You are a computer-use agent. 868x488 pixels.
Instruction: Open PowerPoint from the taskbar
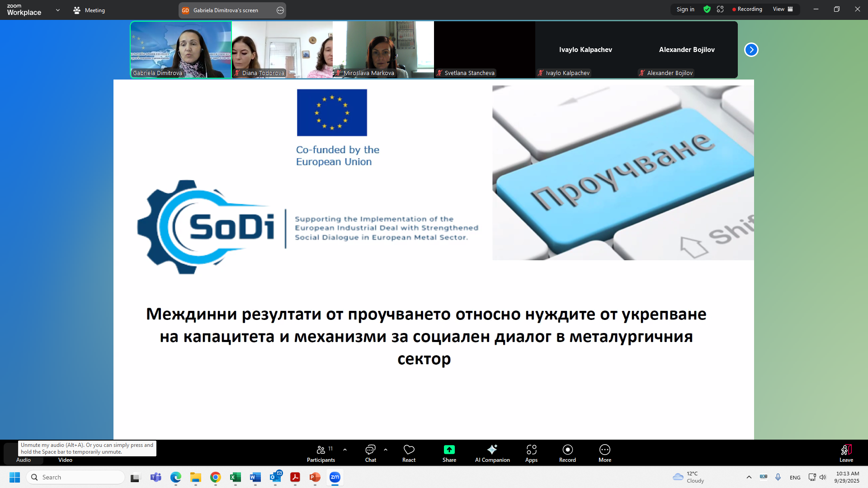click(315, 477)
